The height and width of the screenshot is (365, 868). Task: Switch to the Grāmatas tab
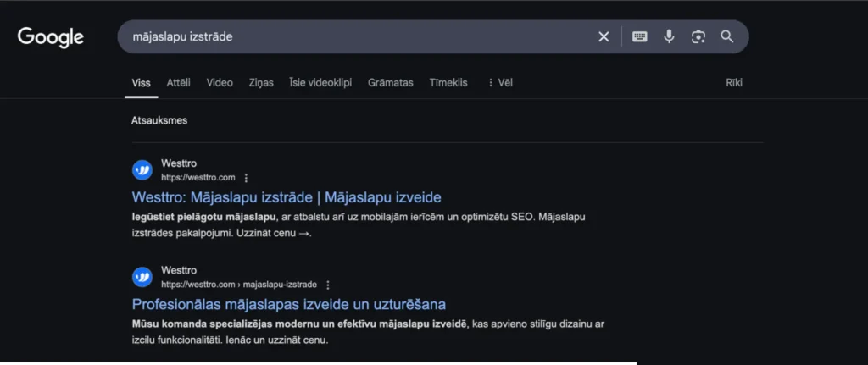[x=391, y=83]
